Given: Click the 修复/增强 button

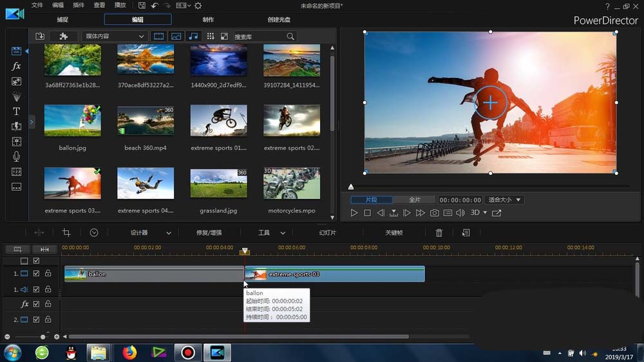Looking at the screenshot, I should click(x=209, y=233).
